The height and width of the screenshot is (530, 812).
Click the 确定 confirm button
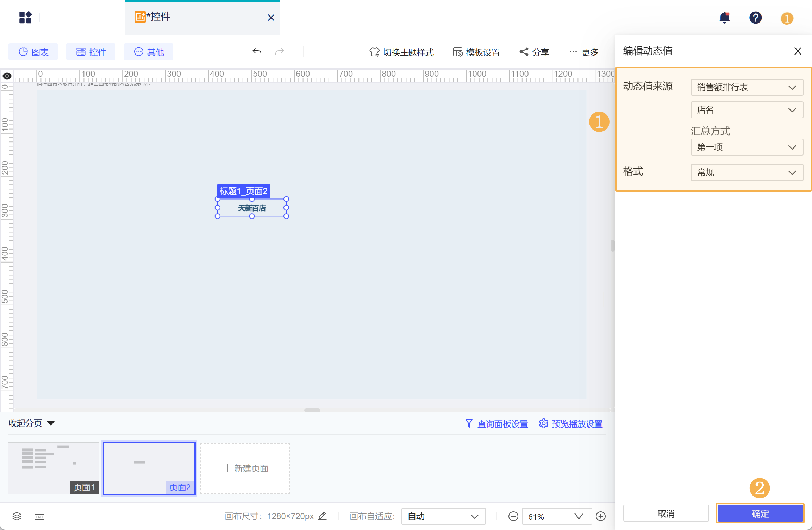click(x=760, y=513)
